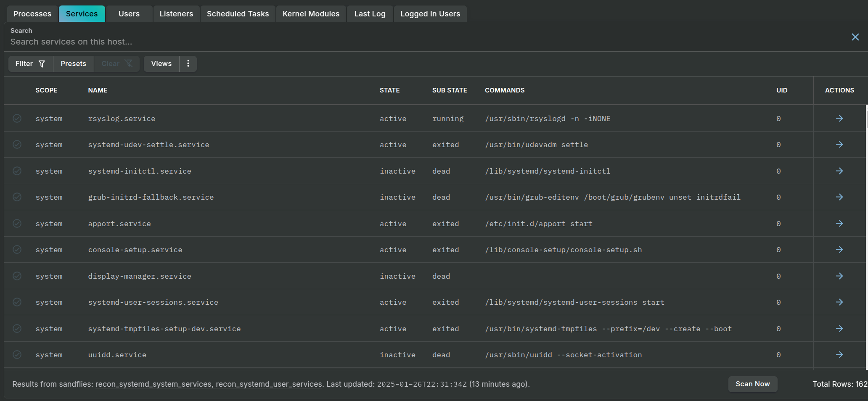This screenshot has width=868, height=401.
Task: Click the /lib/console-setup/console-setup.sh command text
Action: pyautogui.click(x=564, y=250)
